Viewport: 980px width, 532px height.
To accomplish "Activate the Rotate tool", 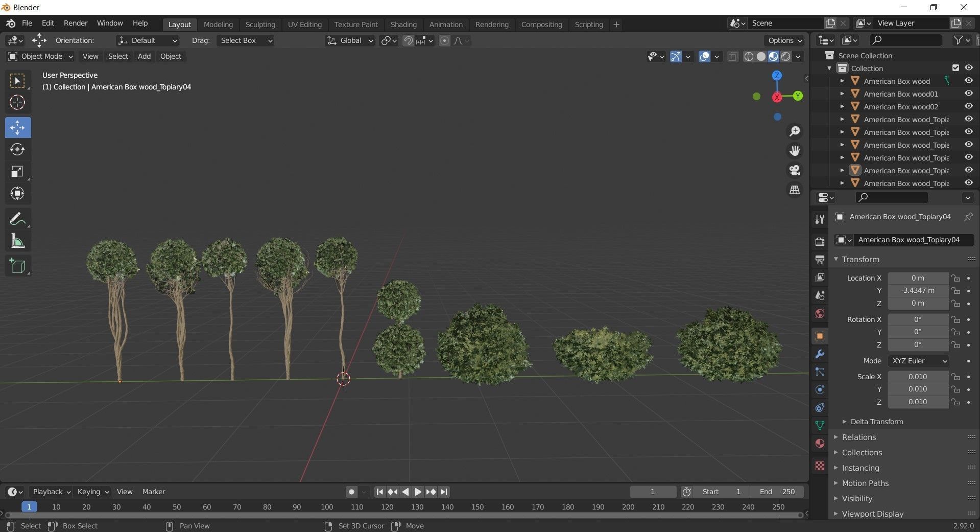I will pos(18,149).
